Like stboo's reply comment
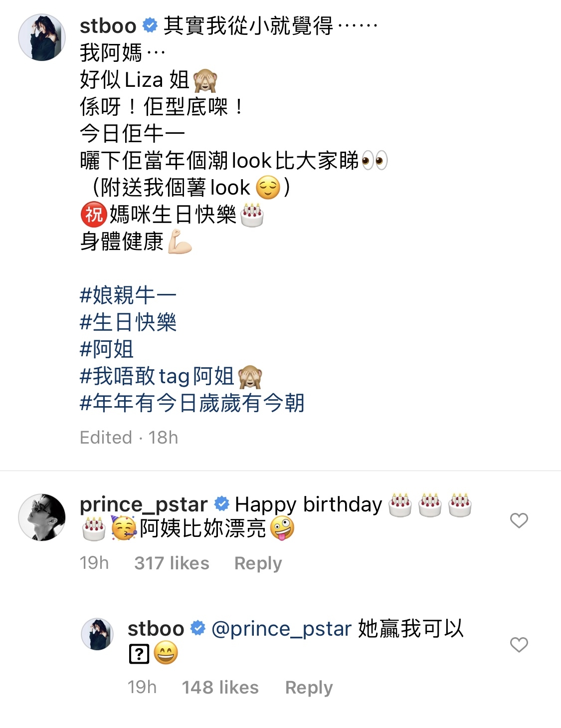The image size is (561, 728). (x=519, y=645)
